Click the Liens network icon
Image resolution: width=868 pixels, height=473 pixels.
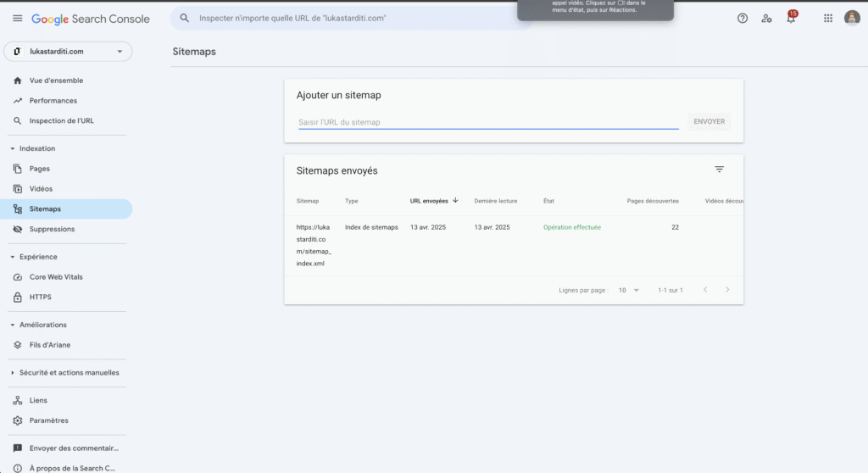18,400
